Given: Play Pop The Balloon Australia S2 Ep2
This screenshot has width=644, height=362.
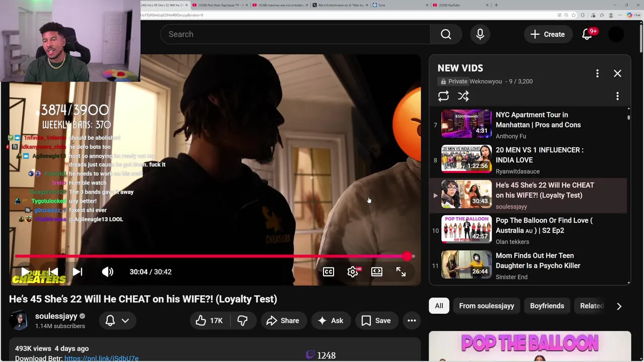Looking at the screenshot, I should pos(544,225).
